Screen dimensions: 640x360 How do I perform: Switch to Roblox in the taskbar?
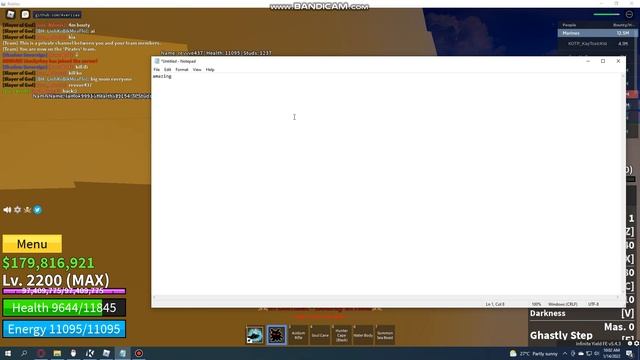[x=106, y=353]
